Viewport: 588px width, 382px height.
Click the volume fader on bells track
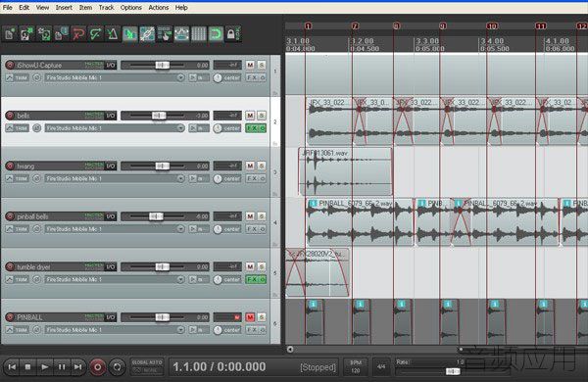[x=159, y=116]
